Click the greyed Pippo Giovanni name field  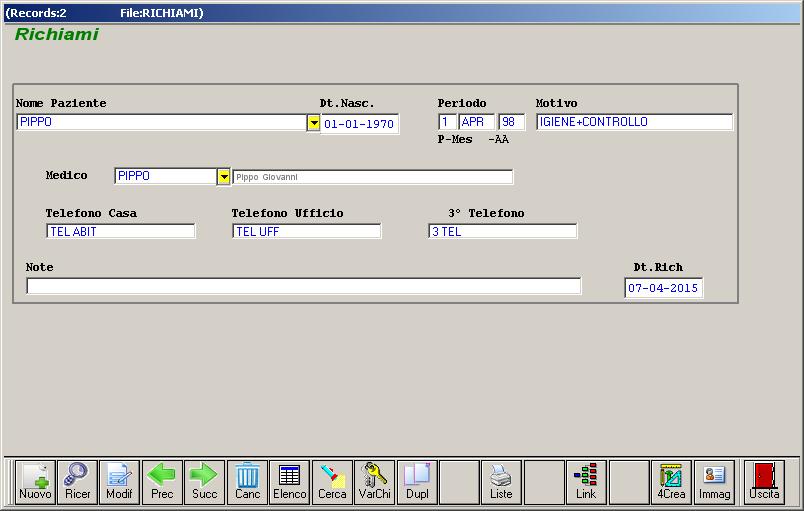(373, 177)
